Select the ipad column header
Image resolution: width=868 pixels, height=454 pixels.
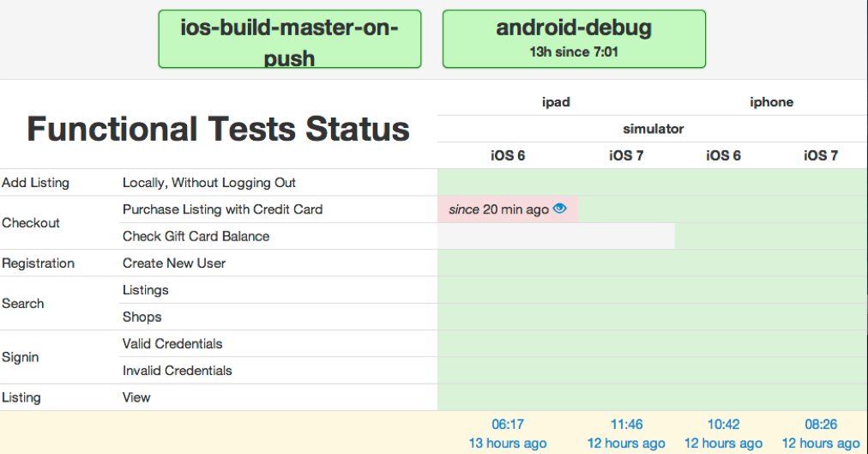click(x=556, y=102)
